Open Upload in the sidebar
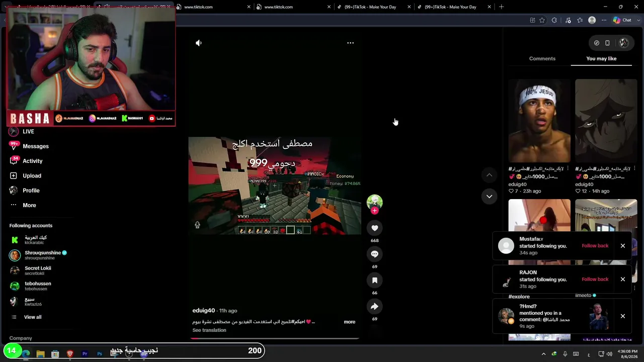644x362 pixels. click(x=26, y=175)
